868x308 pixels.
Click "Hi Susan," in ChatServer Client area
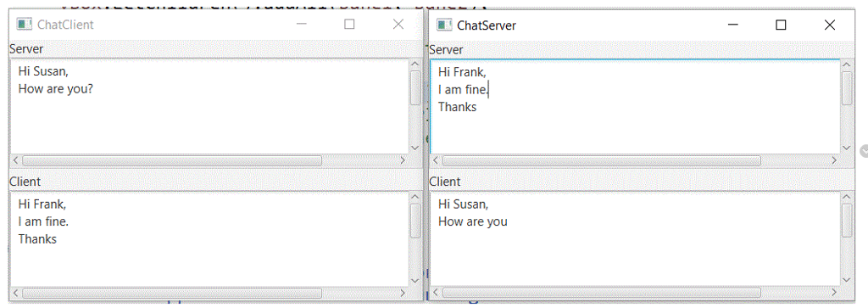(464, 204)
